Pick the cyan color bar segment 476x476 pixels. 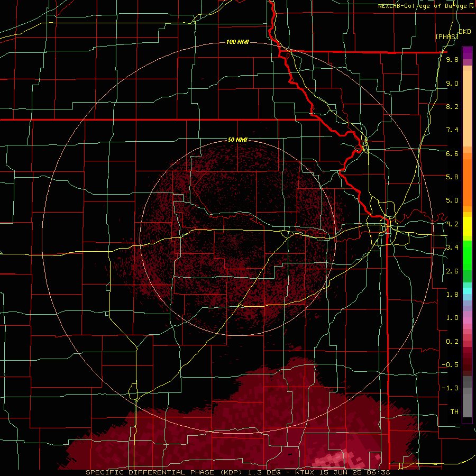[467, 291]
